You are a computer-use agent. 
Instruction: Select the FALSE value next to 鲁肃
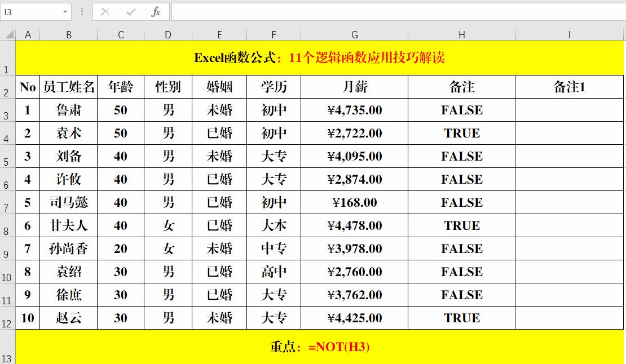461,110
